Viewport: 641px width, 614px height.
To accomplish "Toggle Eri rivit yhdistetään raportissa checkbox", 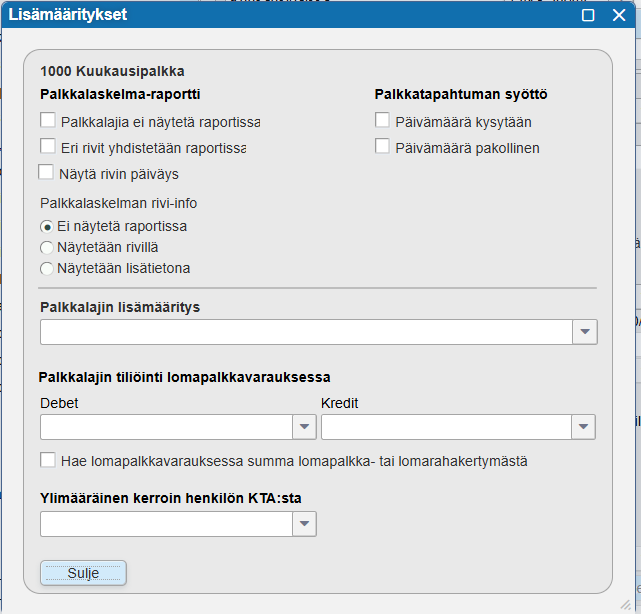I will point(48,147).
